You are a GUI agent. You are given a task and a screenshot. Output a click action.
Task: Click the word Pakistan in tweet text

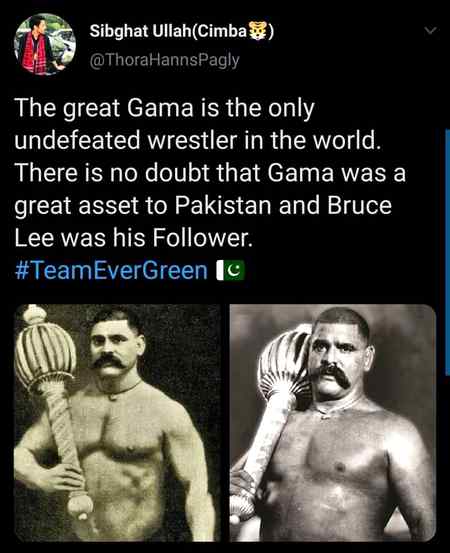[223, 206]
